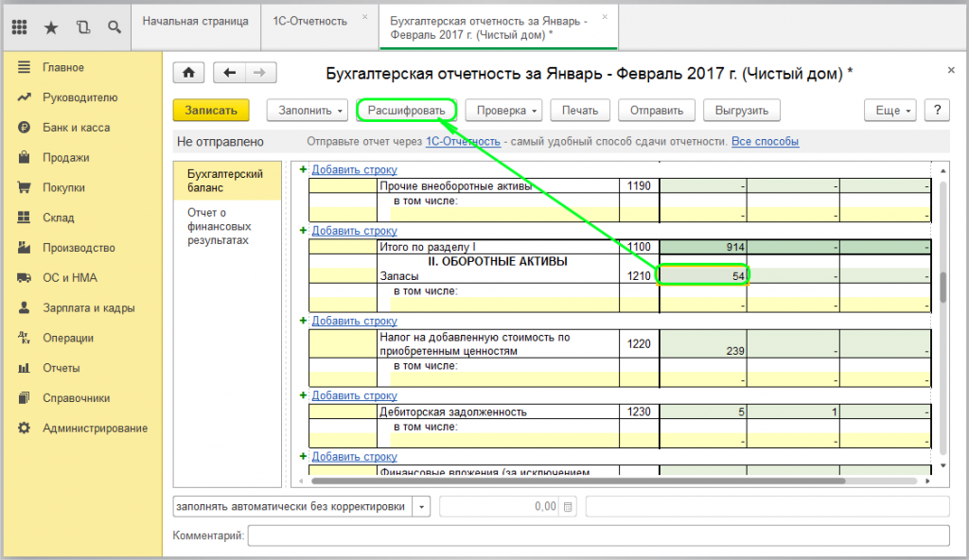Select Дебиторская задолженность second column value 1
This screenshot has height=560, width=969.
(x=793, y=411)
